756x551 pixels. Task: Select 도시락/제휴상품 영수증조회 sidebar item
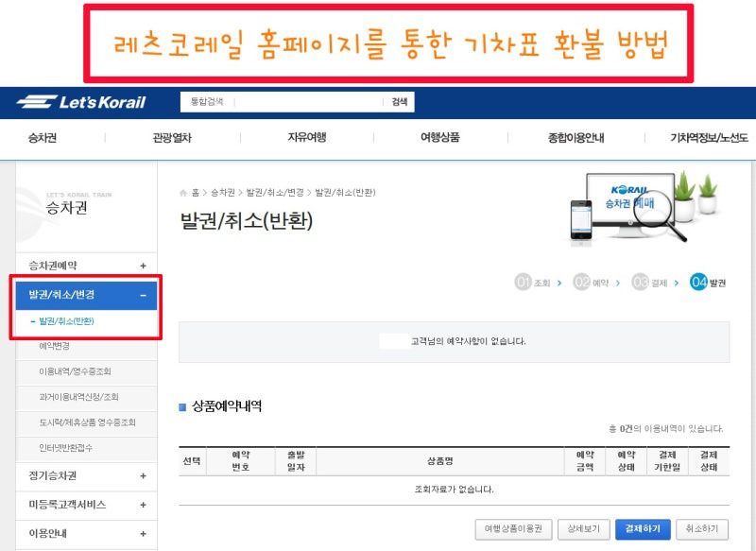87,422
